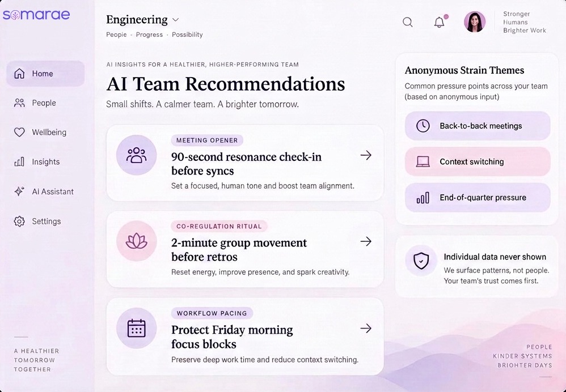Click 'Reset energy, improve presence' description

pyautogui.click(x=260, y=272)
